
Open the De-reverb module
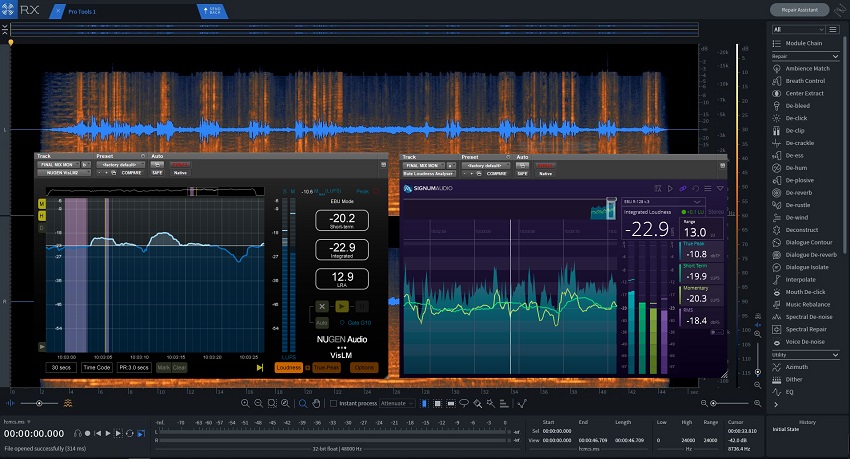point(793,192)
